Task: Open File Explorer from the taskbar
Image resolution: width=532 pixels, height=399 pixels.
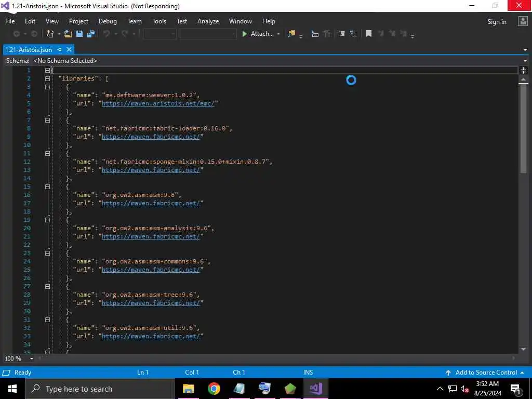Action: (188, 389)
